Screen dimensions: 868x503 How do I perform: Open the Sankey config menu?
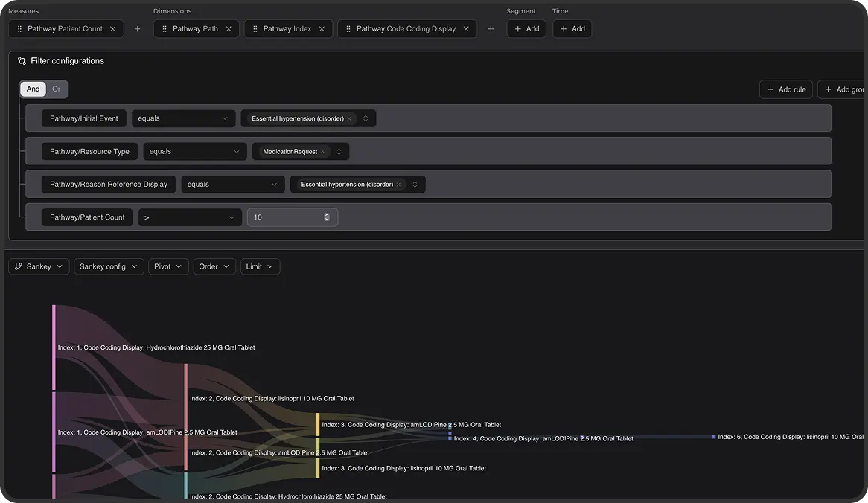pyautogui.click(x=109, y=266)
